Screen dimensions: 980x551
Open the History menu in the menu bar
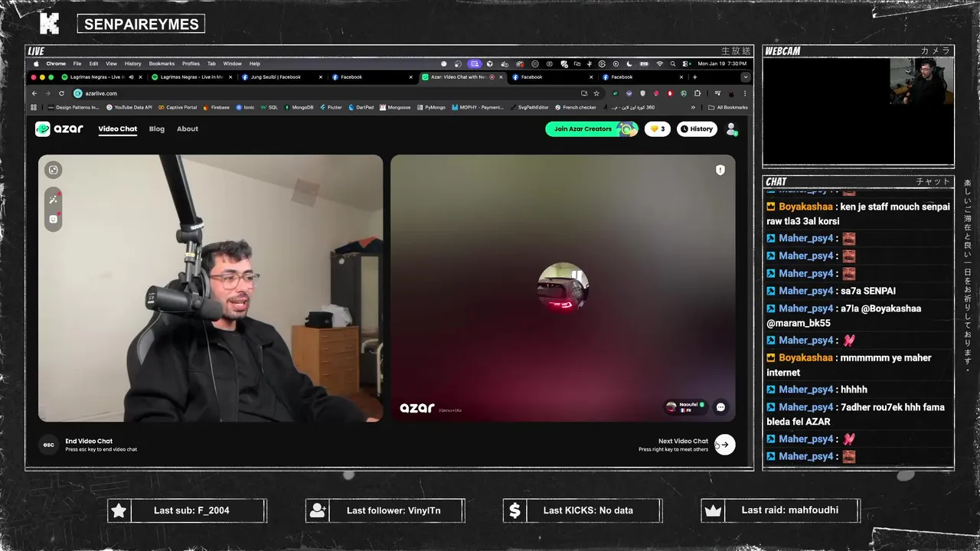tap(133, 64)
